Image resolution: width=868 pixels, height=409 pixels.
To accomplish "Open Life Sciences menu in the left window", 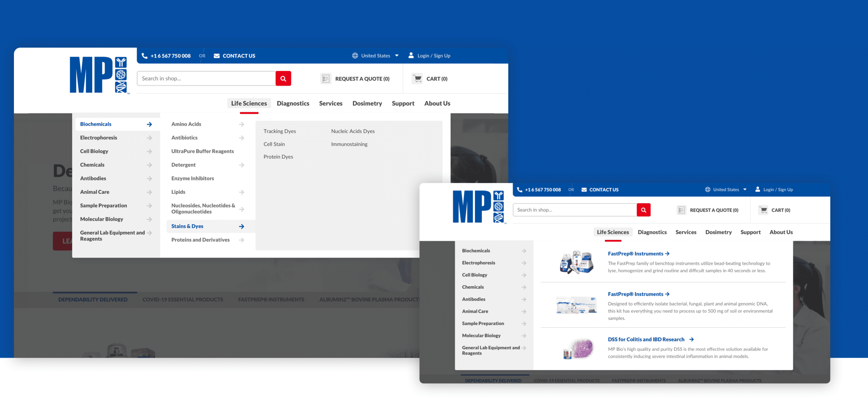I will click(x=249, y=103).
